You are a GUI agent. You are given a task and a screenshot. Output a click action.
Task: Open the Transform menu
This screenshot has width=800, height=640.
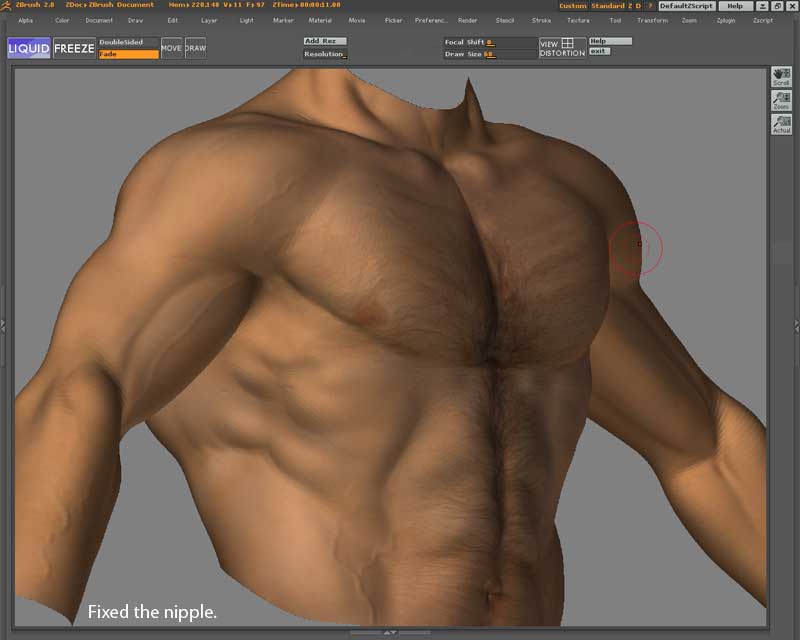click(653, 20)
